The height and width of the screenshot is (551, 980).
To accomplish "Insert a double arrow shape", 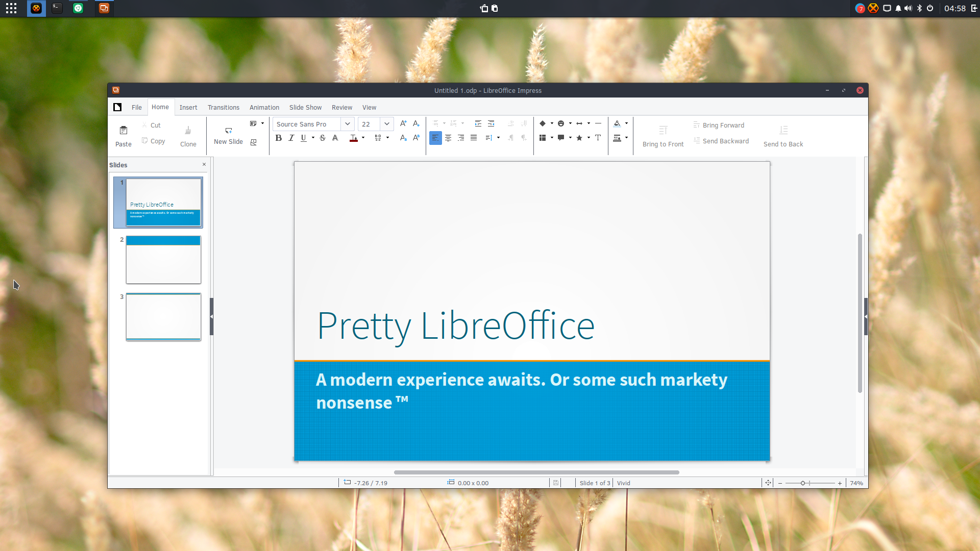I will click(579, 123).
